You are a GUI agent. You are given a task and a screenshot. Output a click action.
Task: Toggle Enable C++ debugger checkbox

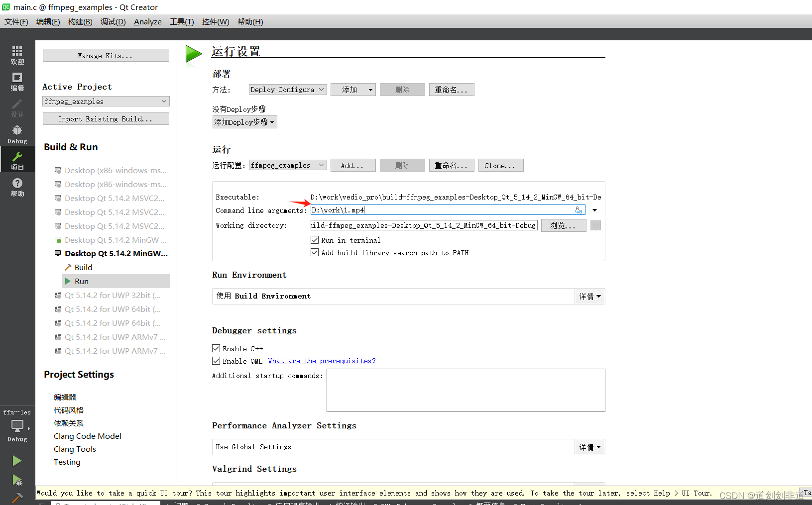[x=216, y=348]
